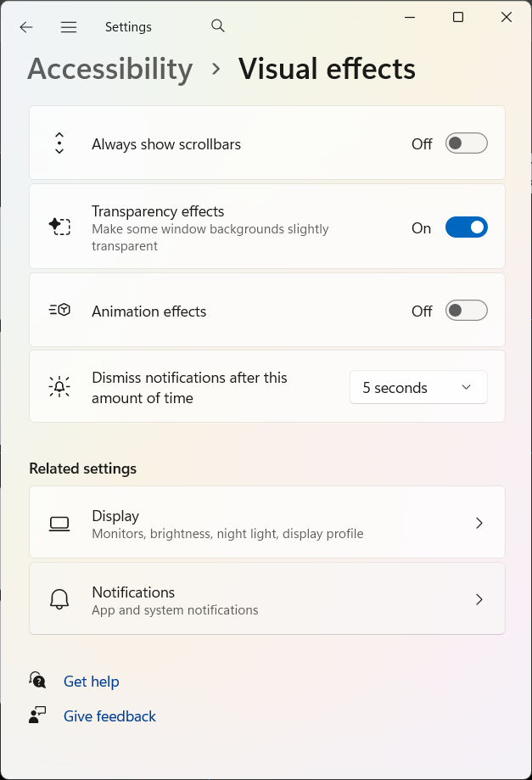
Task: Click the Display monitor icon
Action: click(59, 524)
